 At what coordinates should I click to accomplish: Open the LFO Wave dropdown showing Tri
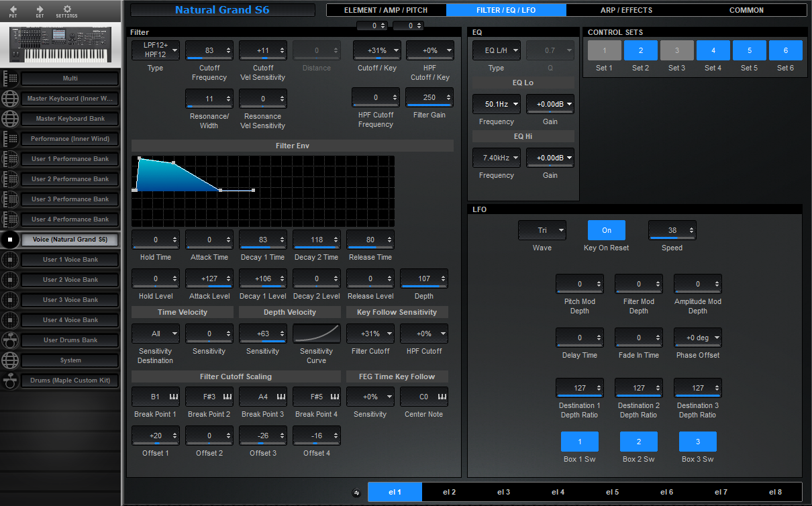(542, 230)
